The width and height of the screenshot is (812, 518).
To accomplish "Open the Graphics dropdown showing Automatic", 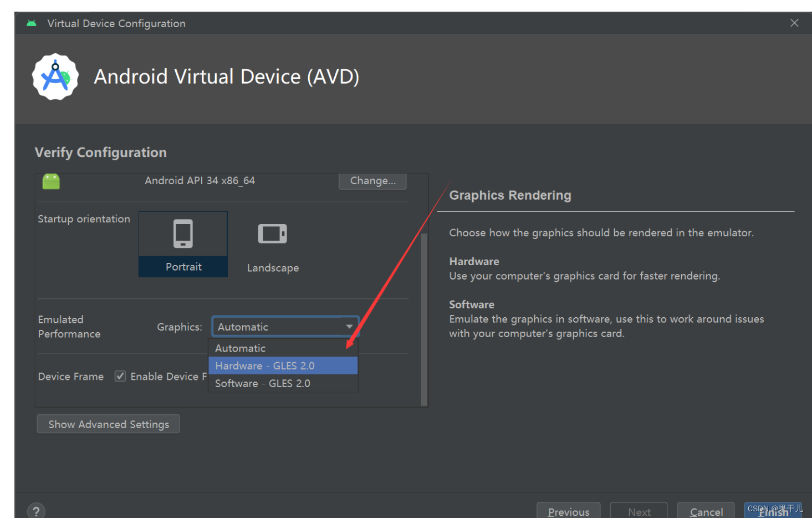I will [x=285, y=327].
